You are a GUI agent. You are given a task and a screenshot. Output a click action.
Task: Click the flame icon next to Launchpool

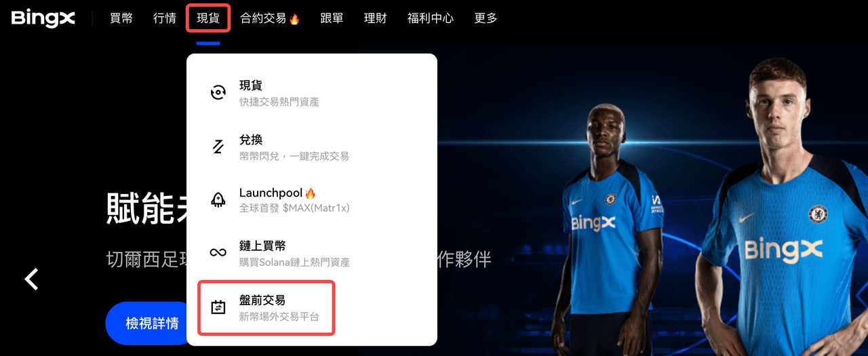tap(310, 193)
